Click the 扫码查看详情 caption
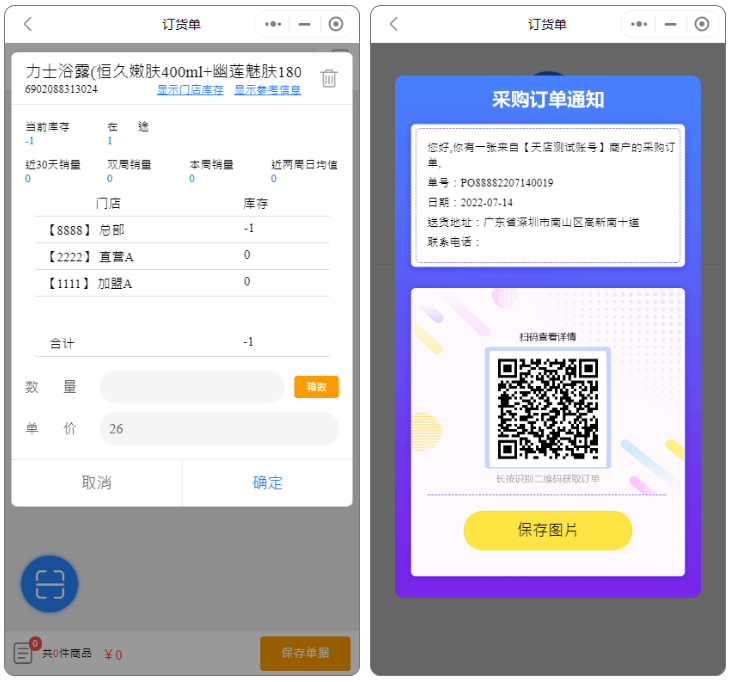This screenshot has width=733, height=682. point(548,337)
